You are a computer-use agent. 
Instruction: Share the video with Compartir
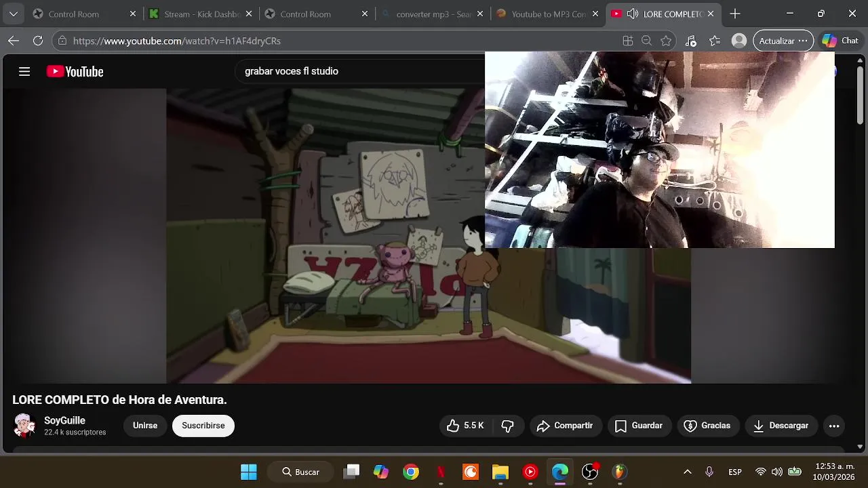(x=566, y=426)
